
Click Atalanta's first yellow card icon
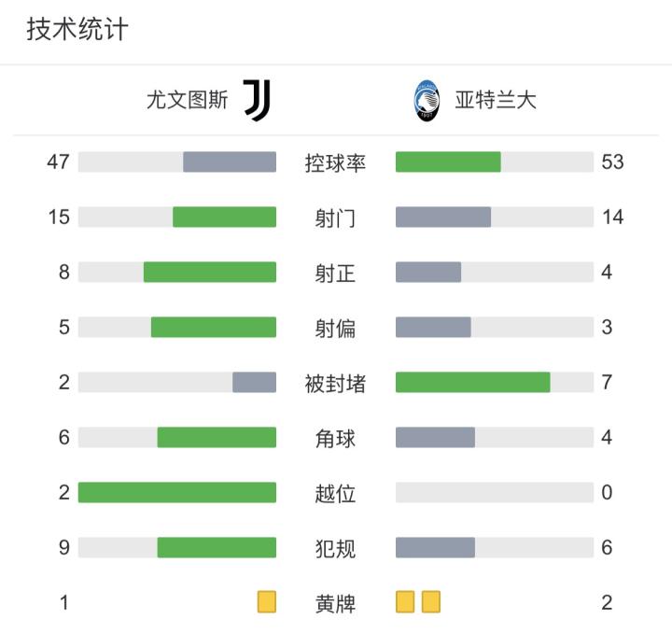405,602
